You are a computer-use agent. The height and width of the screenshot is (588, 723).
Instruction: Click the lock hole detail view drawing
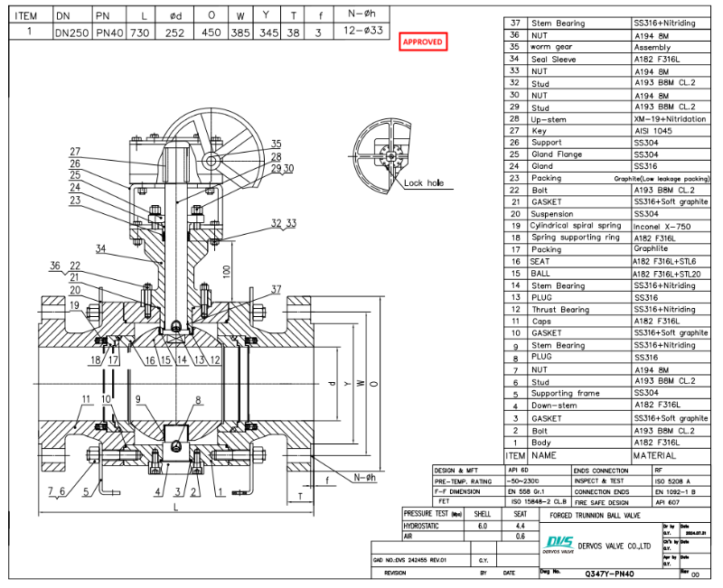click(x=382, y=155)
